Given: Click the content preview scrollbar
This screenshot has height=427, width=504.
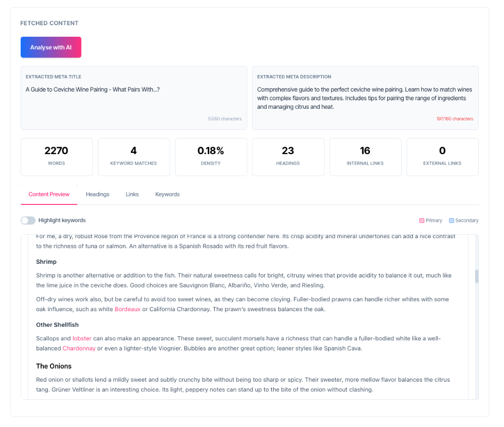Looking at the screenshot, I should tap(476, 276).
